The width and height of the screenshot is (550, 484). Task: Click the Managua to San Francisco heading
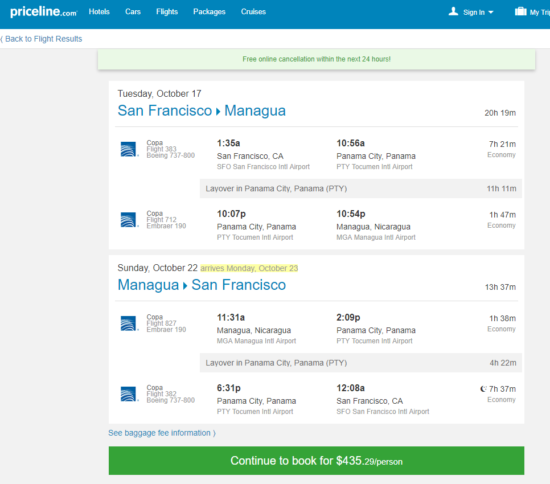[202, 285]
